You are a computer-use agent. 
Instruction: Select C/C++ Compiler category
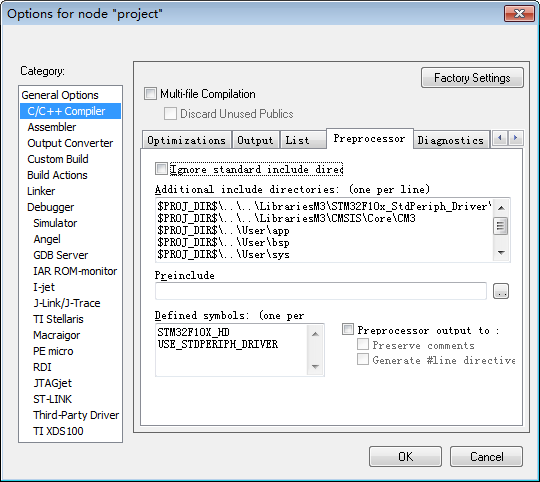70,111
